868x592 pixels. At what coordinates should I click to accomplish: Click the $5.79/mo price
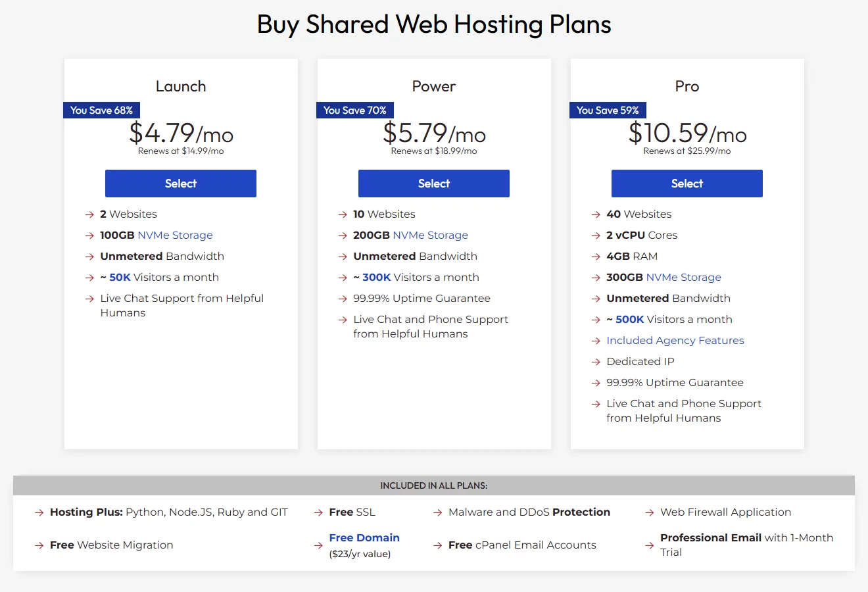(434, 133)
